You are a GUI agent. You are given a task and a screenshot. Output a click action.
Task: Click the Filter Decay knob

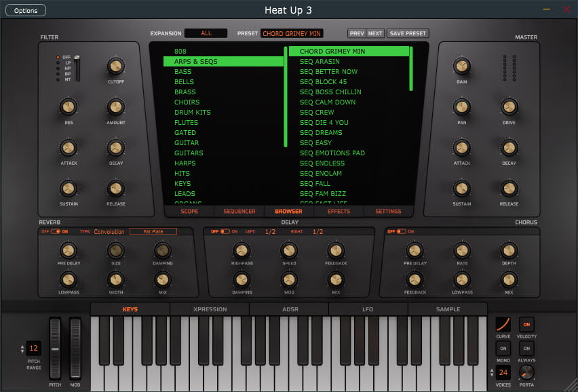[116, 148]
